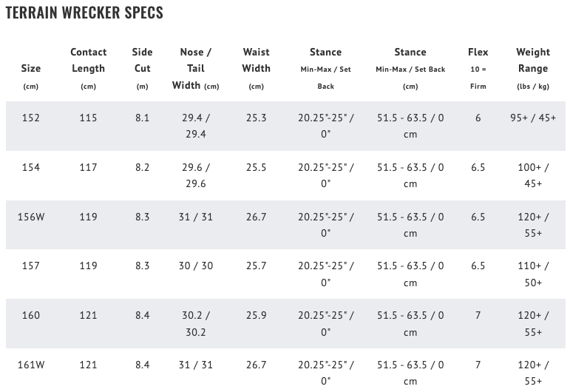Click the Nose / Tail Width header
Screen dimensions: 570x392
196,69
